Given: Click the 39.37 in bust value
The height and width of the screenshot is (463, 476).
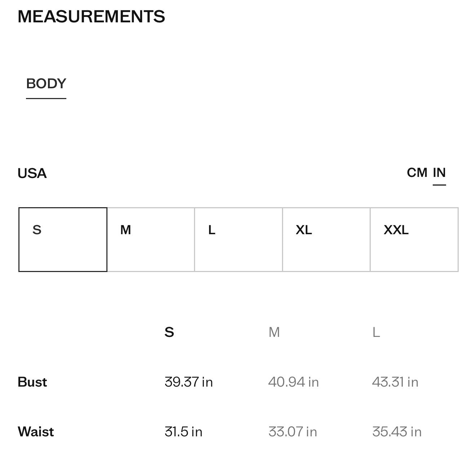Looking at the screenshot, I should click(189, 382).
